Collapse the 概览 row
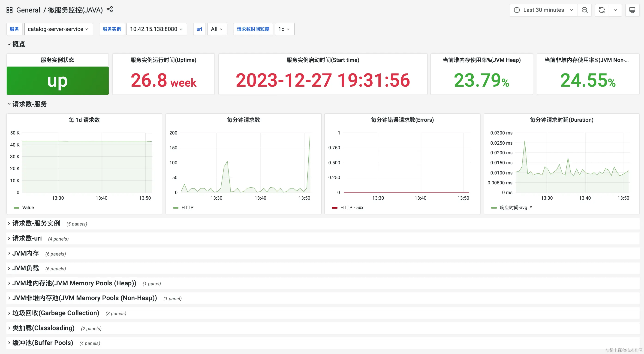Image resolution: width=644 pixels, height=354 pixels. tap(18, 44)
